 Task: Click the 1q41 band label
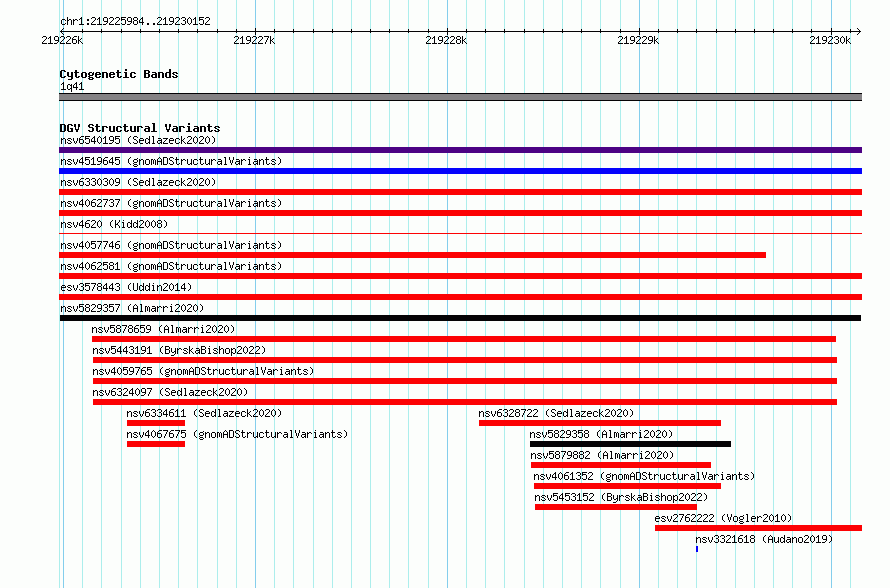tap(72, 86)
